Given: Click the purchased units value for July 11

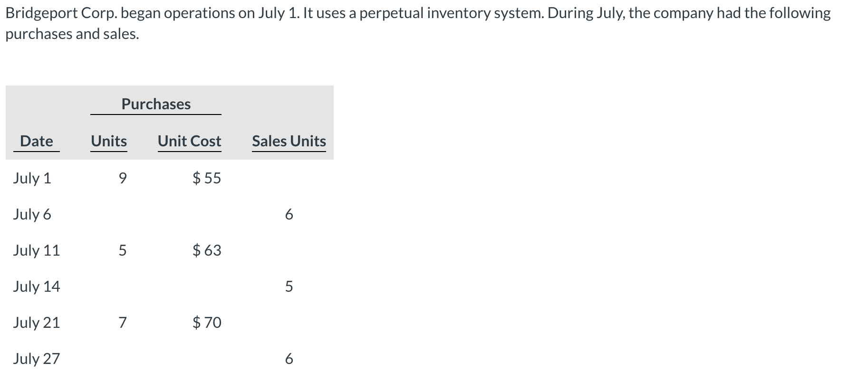Looking at the screenshot, I should coord(123,250).
